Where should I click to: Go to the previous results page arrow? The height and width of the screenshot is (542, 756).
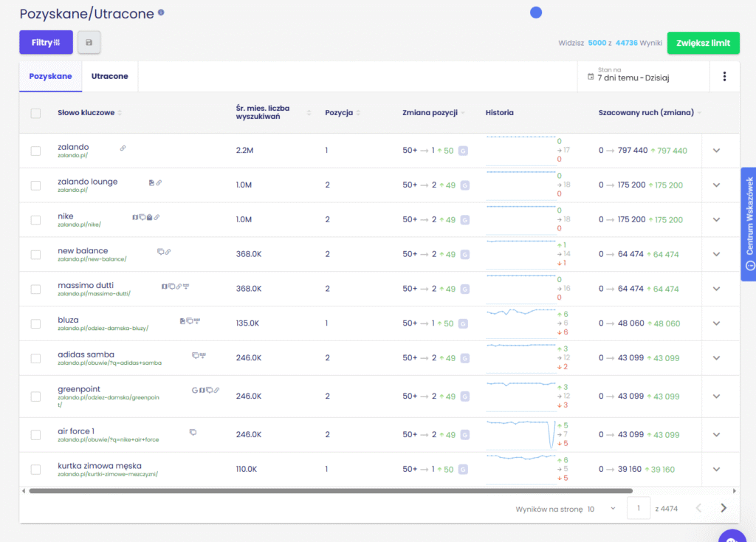click(698, 508)
